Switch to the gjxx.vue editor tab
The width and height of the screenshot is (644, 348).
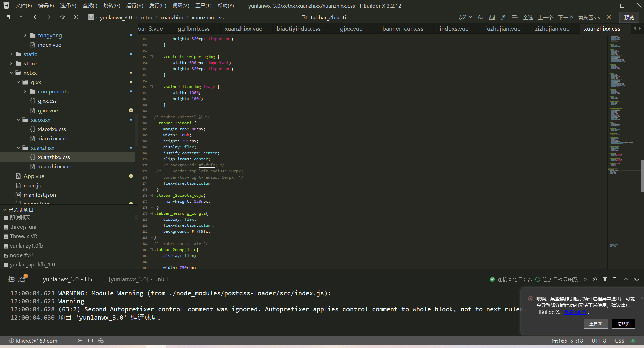[x=351, y=29]
